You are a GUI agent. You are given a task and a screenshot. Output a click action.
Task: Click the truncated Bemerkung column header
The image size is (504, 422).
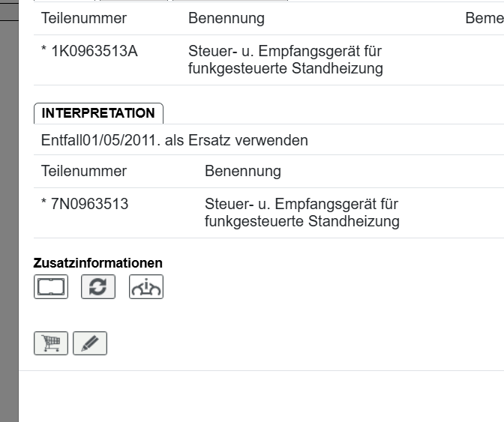484,18
